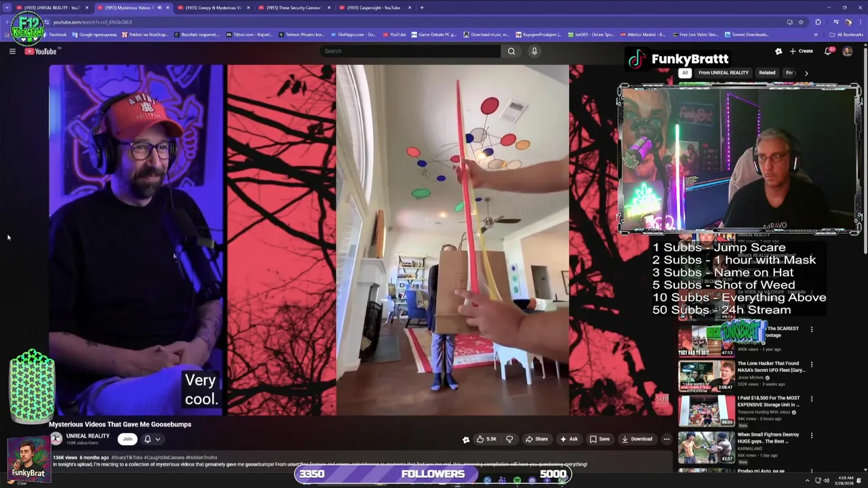Join the UNREAL REALITY channel membership
This screenshot has width=868, height=488.
(127, 439)
